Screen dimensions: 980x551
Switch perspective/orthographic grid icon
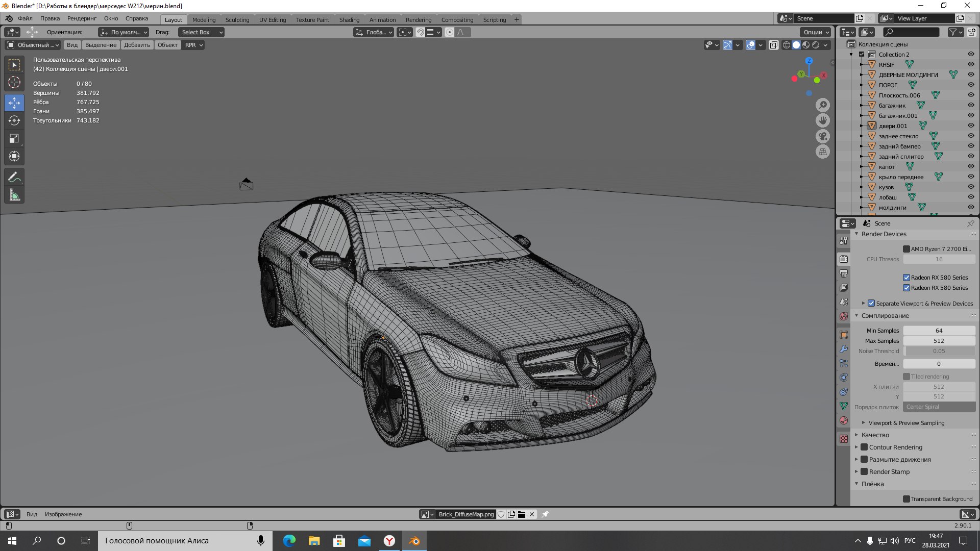tap(822, 152)
